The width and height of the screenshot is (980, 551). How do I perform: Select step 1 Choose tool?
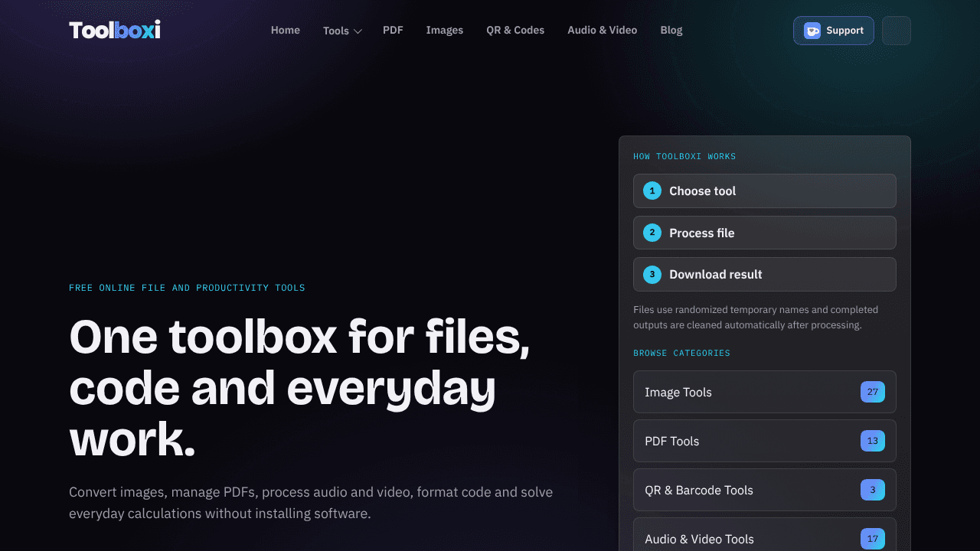(x=765, y=191)
